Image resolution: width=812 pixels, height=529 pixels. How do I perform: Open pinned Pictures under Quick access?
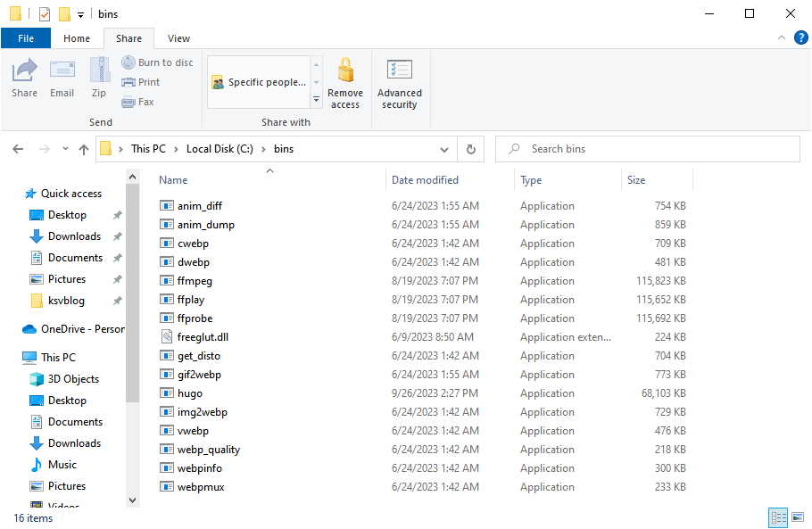click(67, 279)
